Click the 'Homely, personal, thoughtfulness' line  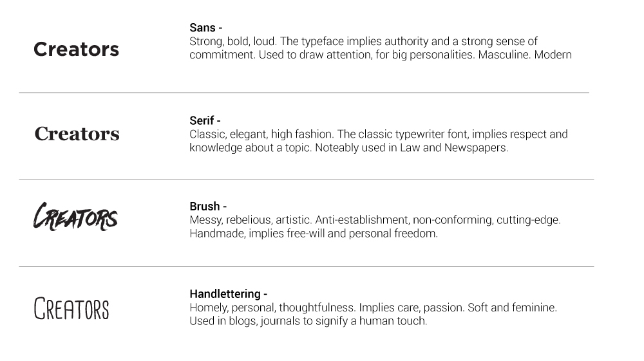374,308
